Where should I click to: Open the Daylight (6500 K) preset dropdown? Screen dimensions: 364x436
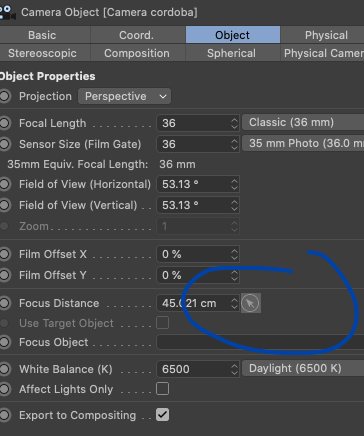click(303, 368)
